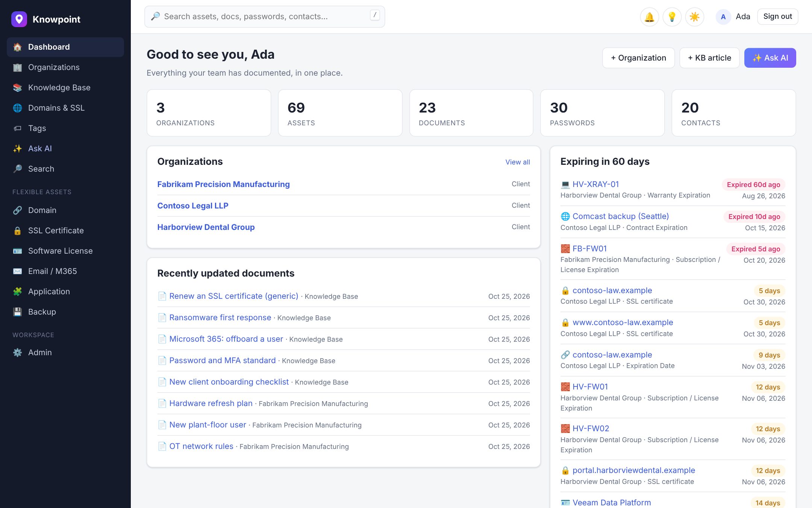
Task: Open Software License flexible asset
Action: point(65,251)
